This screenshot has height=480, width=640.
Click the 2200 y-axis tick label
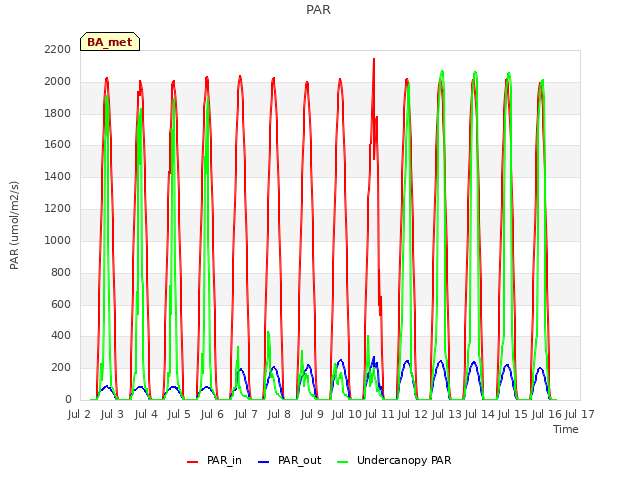(58, 49)
